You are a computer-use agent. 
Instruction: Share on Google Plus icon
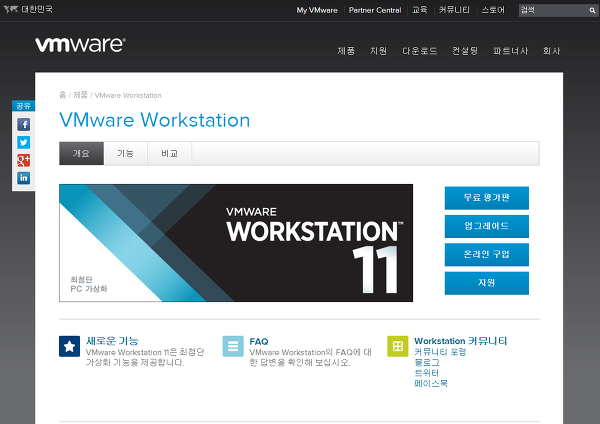point(23,160)
